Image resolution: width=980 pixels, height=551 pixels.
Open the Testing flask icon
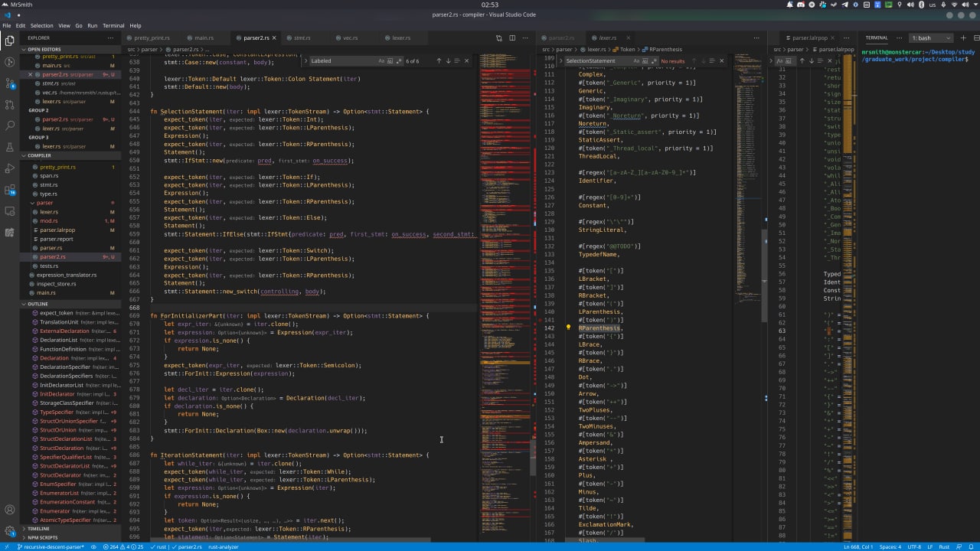pos(9,146)
